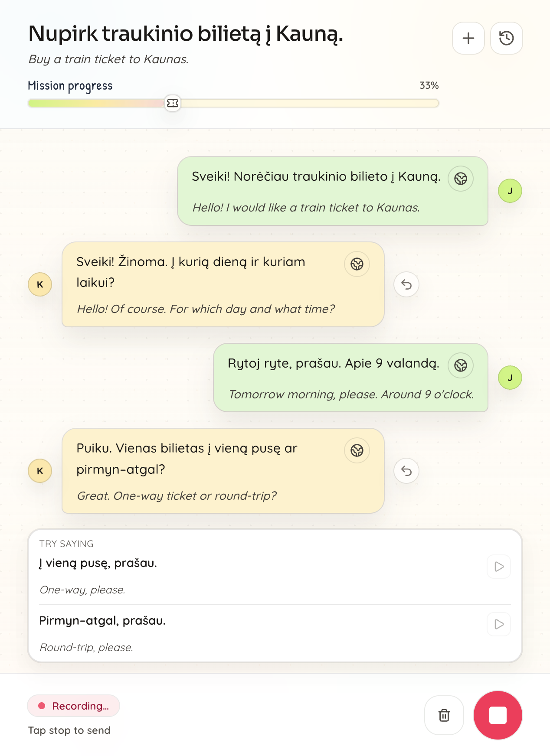The height and width of the screenshot is (756, 550).
Task: Click the Recording status pill
Action: pos(73,706)
